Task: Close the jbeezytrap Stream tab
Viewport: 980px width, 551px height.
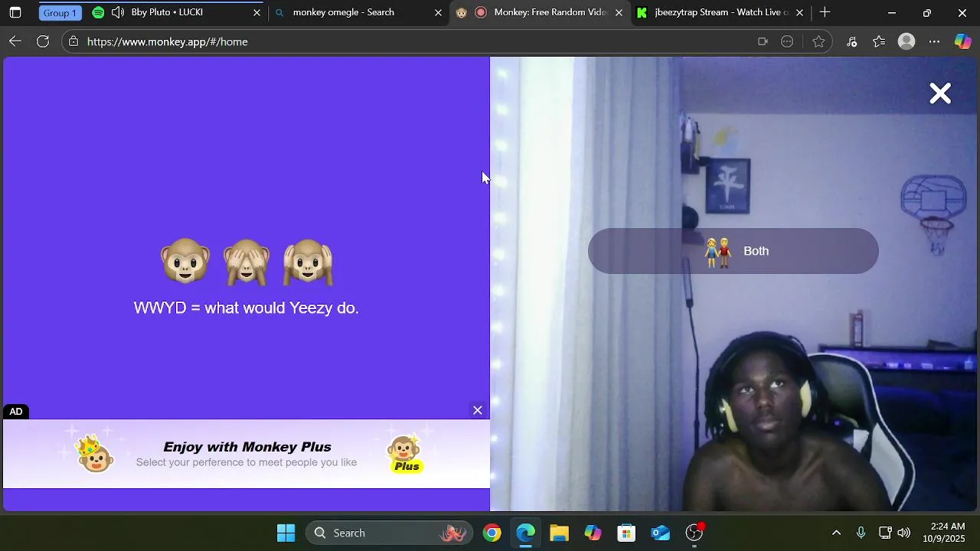Action: click(x=799, y=13)
